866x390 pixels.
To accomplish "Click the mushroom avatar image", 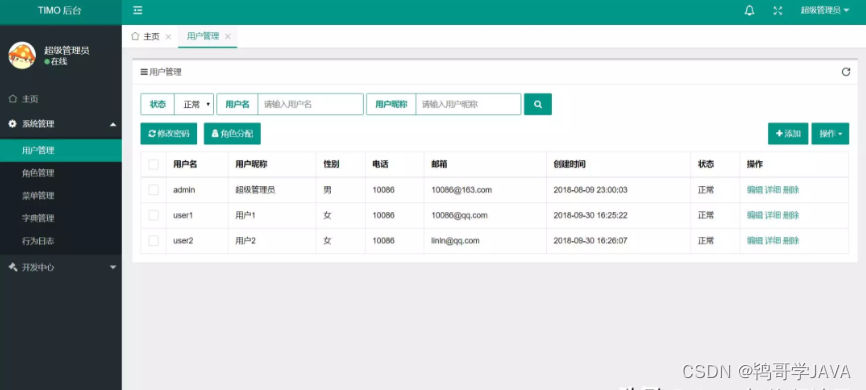I will [22, 55].
